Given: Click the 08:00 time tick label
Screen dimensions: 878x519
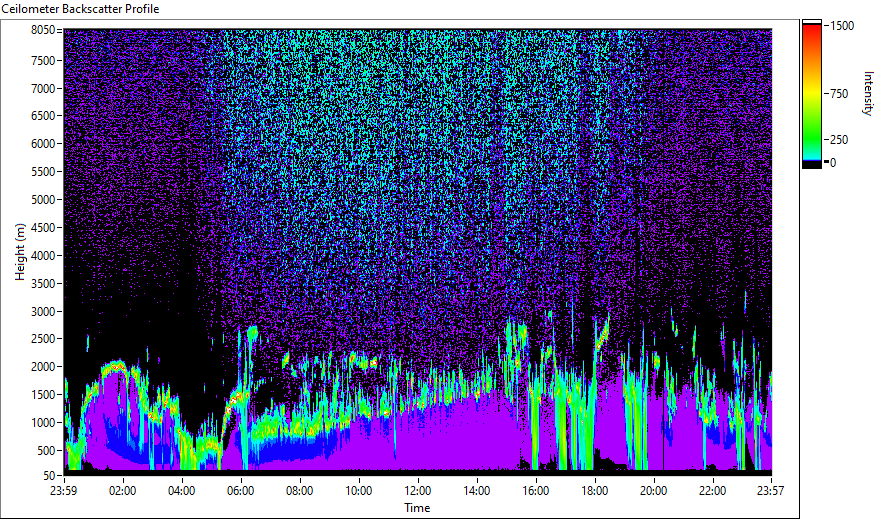Looking at the screenshot, I should pyautogui.click(x=300, y=491).
